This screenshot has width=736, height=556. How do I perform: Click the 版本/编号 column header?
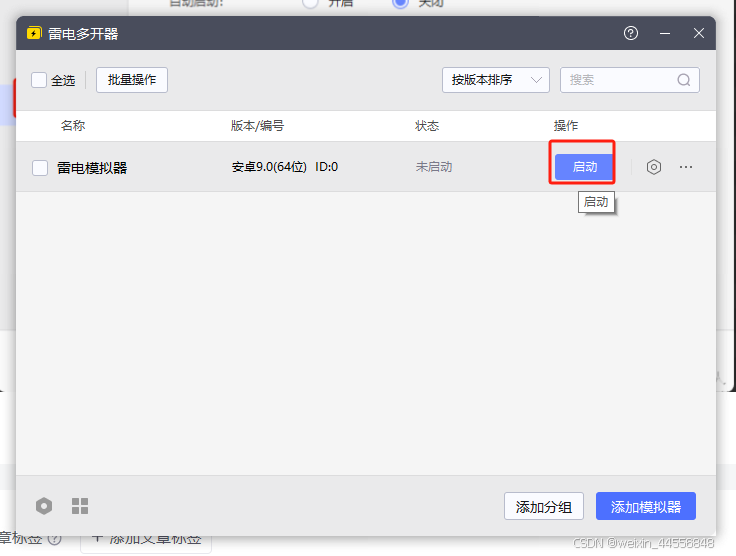point(257,126)
